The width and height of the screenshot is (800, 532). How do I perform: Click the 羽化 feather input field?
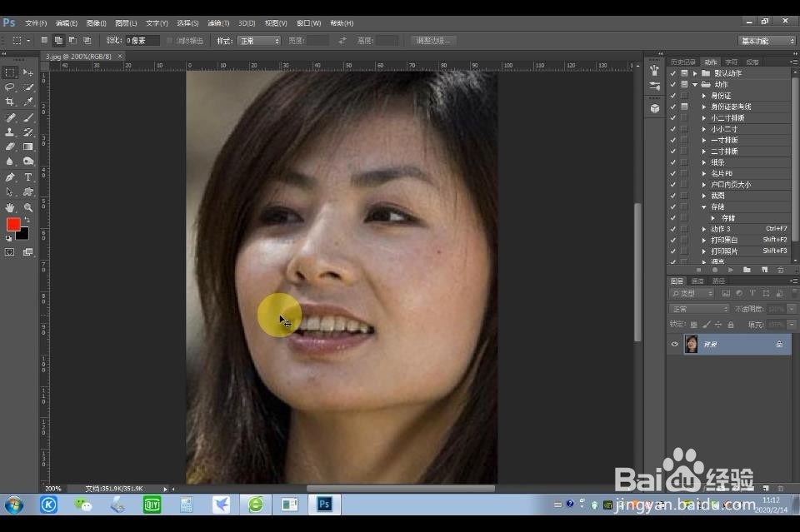pyautogui.click(x=142, y=41)
